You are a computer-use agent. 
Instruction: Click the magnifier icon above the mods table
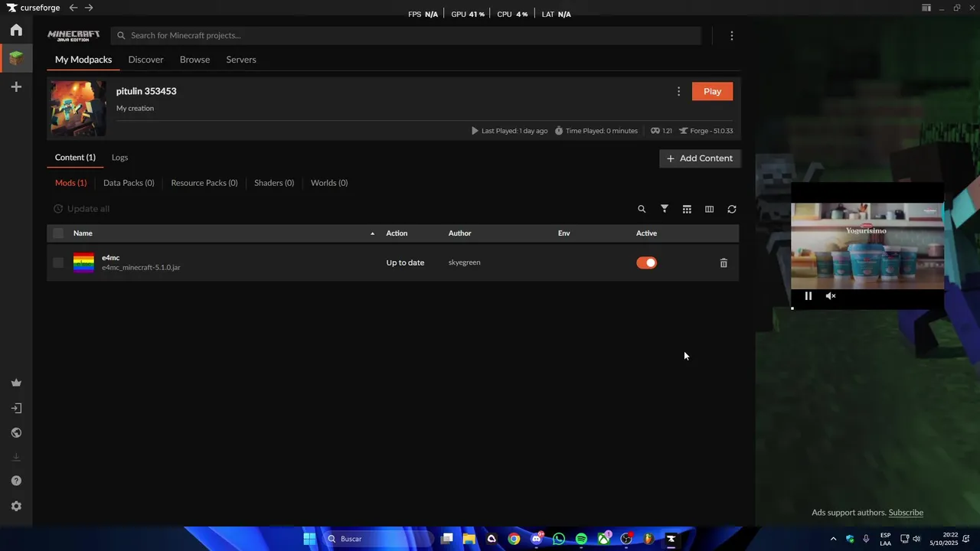tap(642, 209)
